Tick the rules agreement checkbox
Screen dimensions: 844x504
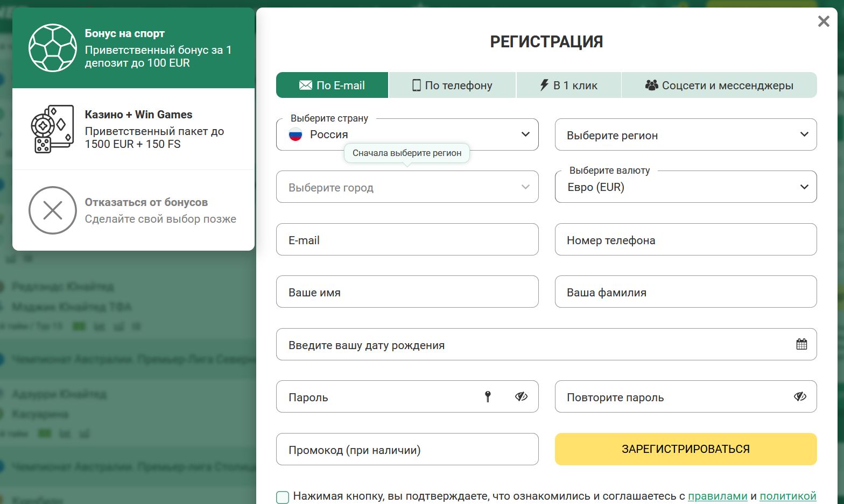283,497
